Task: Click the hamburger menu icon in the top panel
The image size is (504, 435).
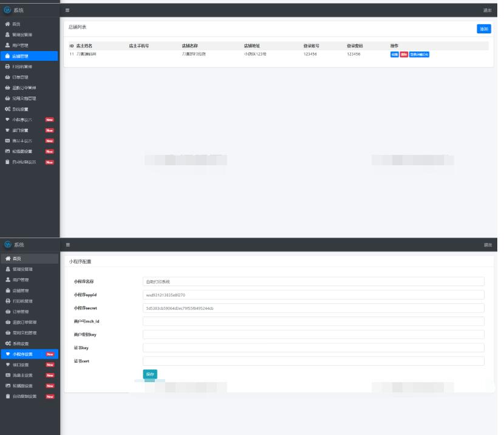Action: coord(67,10)
